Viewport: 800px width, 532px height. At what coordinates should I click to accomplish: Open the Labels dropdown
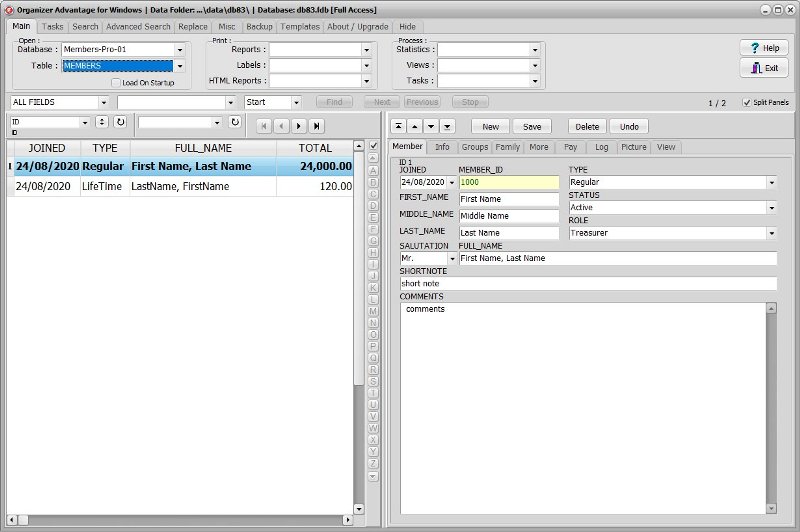pos(366,65)
